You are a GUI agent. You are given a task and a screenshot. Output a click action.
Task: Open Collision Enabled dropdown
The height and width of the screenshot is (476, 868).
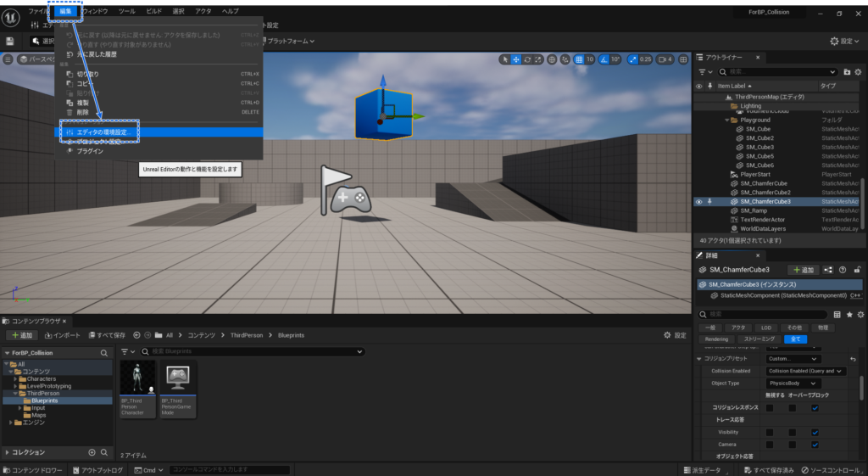[x=805, y=372]
